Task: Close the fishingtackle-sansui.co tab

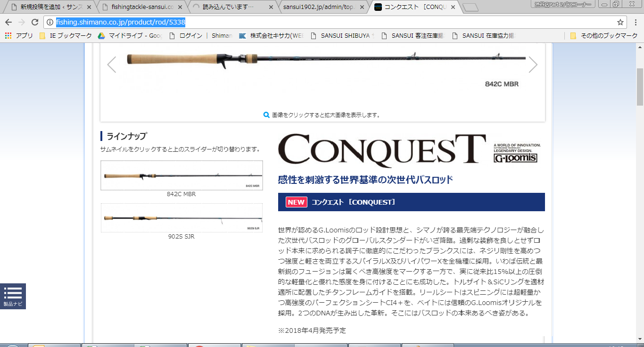Action: pyautogui.click(x=179, y=7)
